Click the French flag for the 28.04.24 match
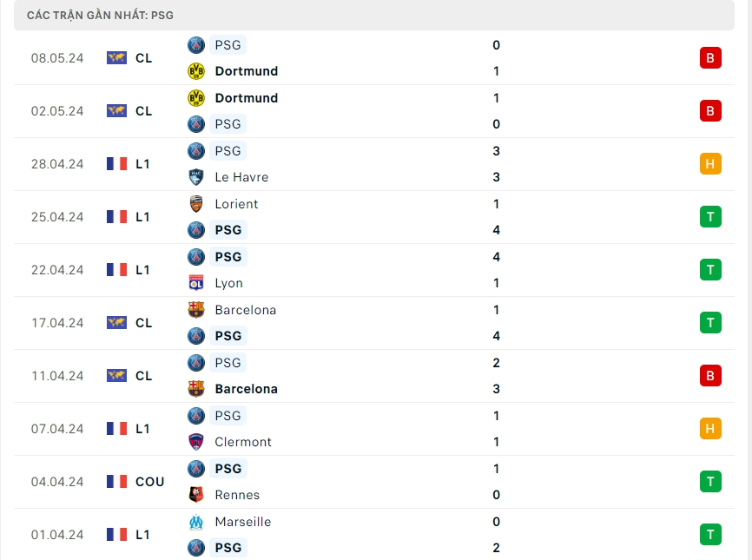The height and width of the screenshot is (560, 752). pos(116,164)
